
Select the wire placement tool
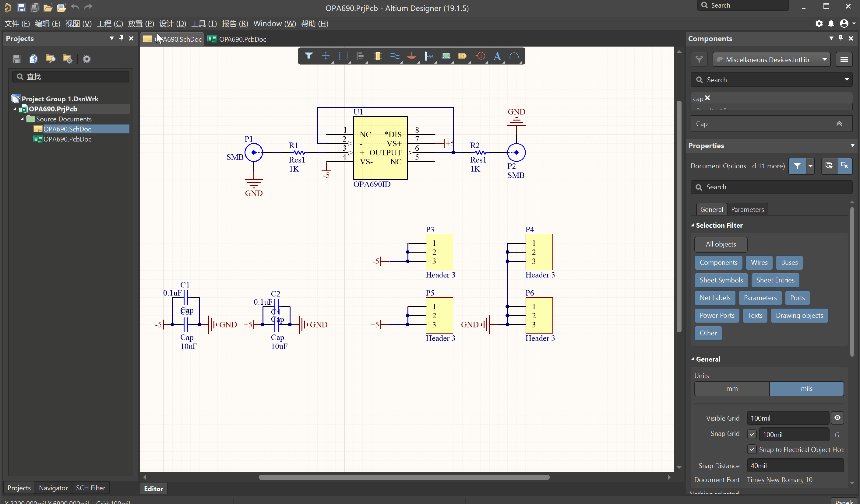(394, 56)
